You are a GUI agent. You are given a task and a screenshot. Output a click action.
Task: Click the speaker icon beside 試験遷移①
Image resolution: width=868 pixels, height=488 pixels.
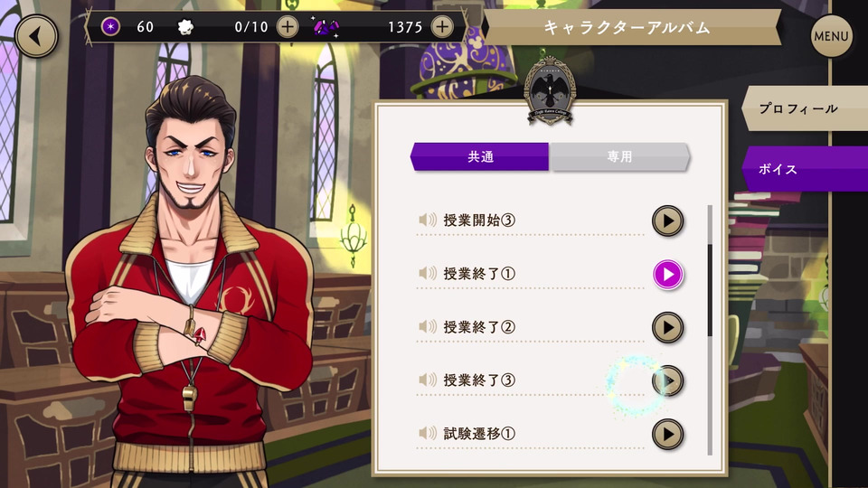click(x=428, y=433)
